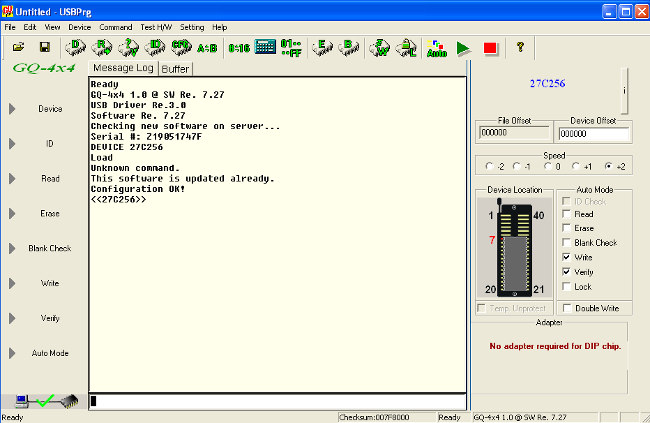Viewport: 650px width, 423px height.
Task: Switch to the Buffer tab
Action: tap(175, 69)
